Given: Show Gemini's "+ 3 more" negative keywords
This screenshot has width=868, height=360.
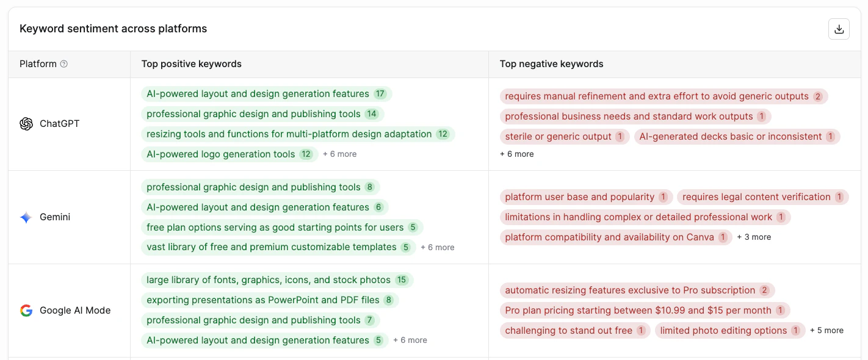Looking at the screenshot, I should (753, 237).
